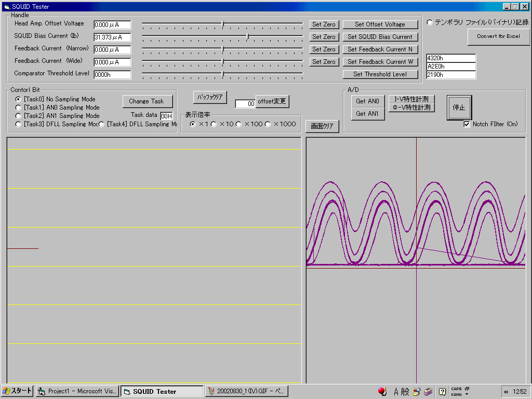This screenshot has width=532, height=399.
Task: Click the Set Threshold Level button
Action: coord(380,74)
